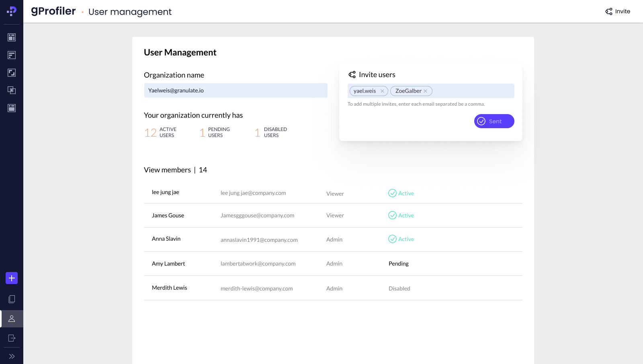The height and width of the screenshot is (364, 643).
Task: Click the gProfiler logo icon in sidebar
Action: click(x=12, y=11)
